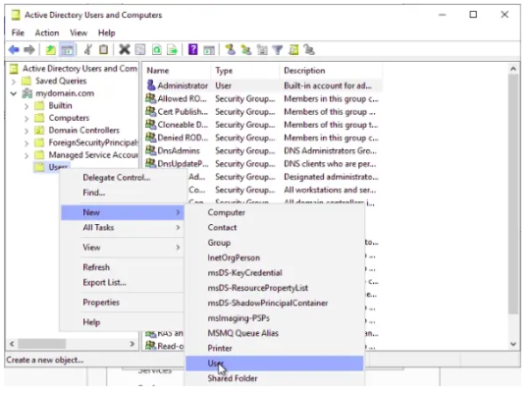Click the Add to group toolbar icon
This screenshot has width=532, height=395.
coord(309,49)
